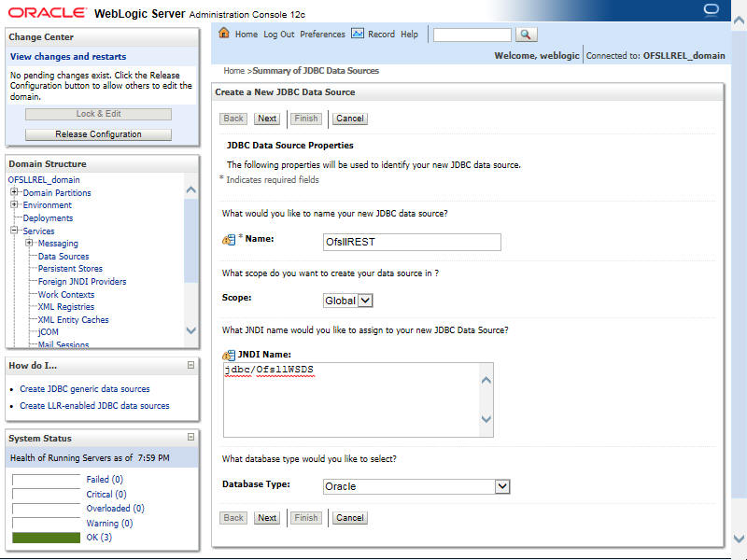The image size is (747, 560).
Task: Click the Release Configuration button
Action: 98,134
